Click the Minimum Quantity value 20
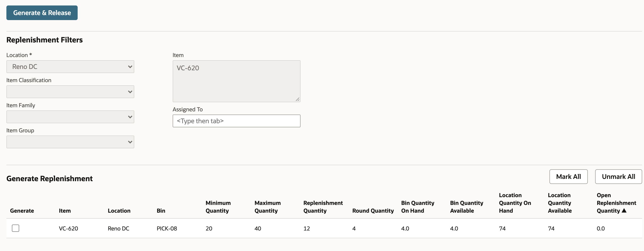The image size is (644, 251). [209, 228]
